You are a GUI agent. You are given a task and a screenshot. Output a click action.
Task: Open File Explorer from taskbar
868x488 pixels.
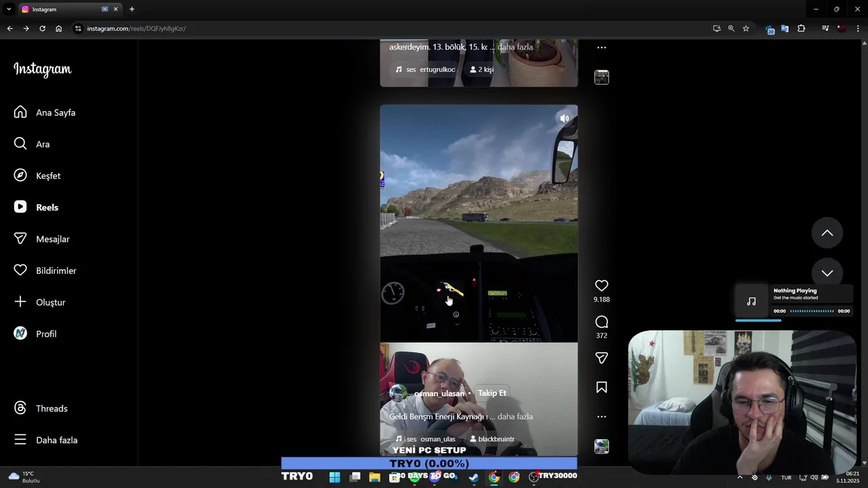pyautogui.click(x=374, y=477)
